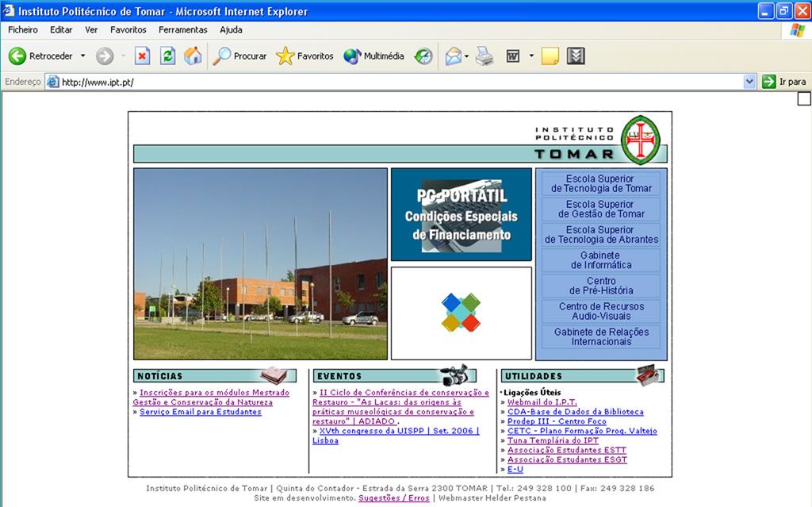Open Escola Superior de Gestão de Tomar
Screen dimensions: 812x507
pyautogui.click(x=601, y=209)
